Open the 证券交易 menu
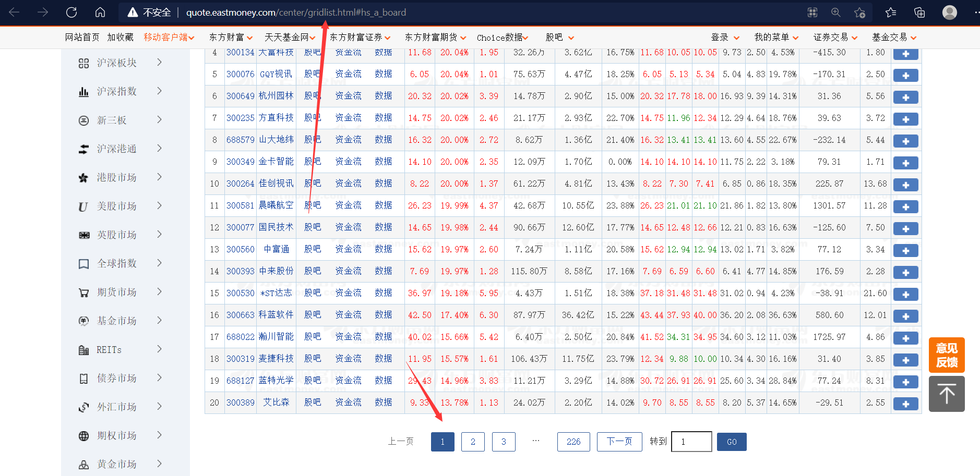This screenshot has width=980, height=476. coord(835,38)
